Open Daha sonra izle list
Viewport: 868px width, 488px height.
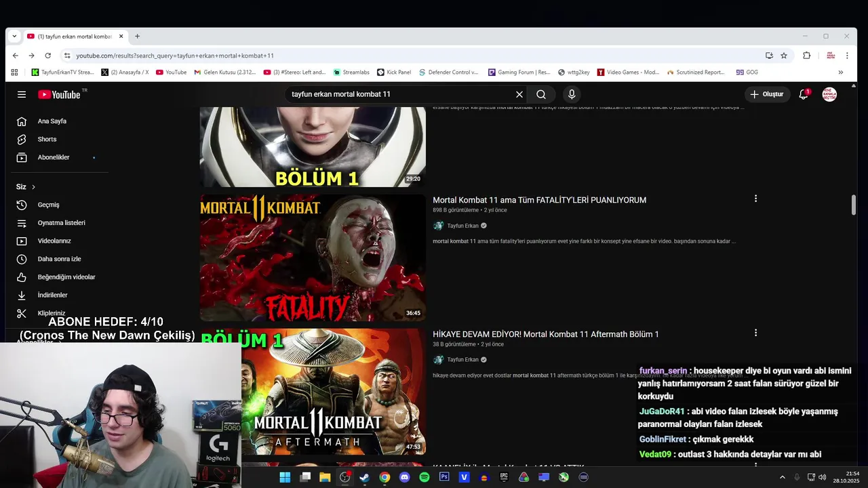[x=58, y=259]
